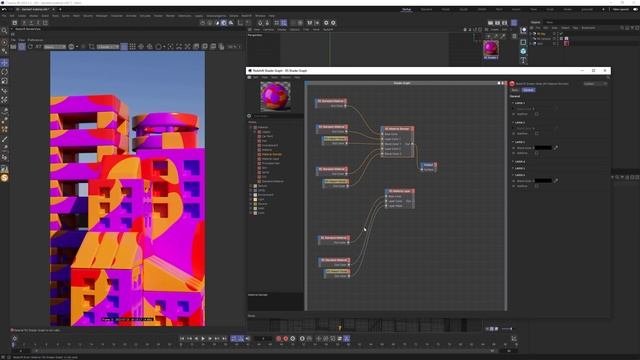Collapse the Layer 3 section
This screenshot has width=640, height=360.
[513, 142]
